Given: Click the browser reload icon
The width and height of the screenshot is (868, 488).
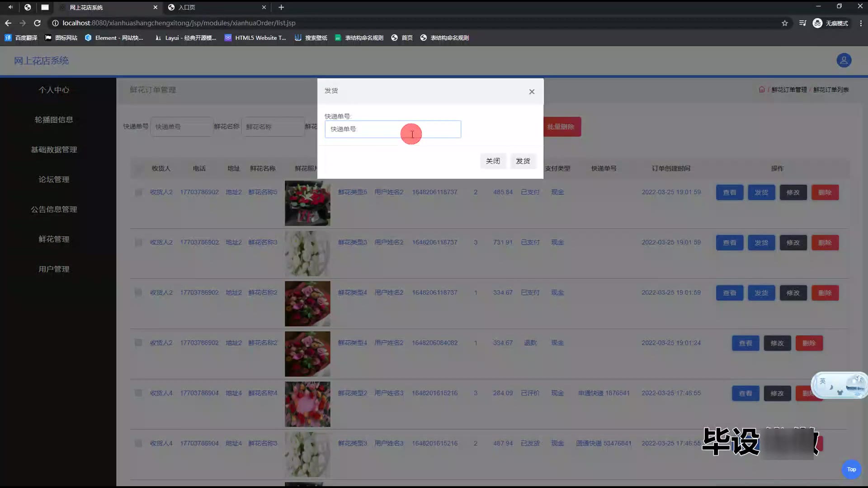Looking at the screenshot, I should tap(38, 23).
